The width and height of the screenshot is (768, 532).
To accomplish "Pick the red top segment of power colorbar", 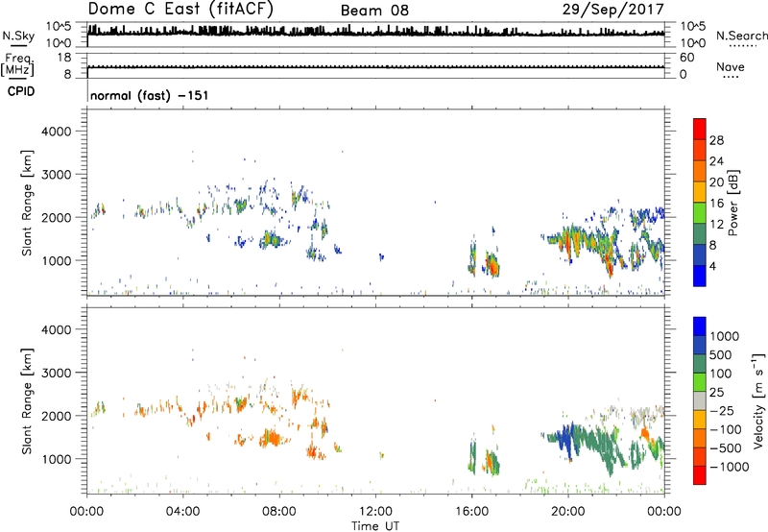I will tap(700, 129).
